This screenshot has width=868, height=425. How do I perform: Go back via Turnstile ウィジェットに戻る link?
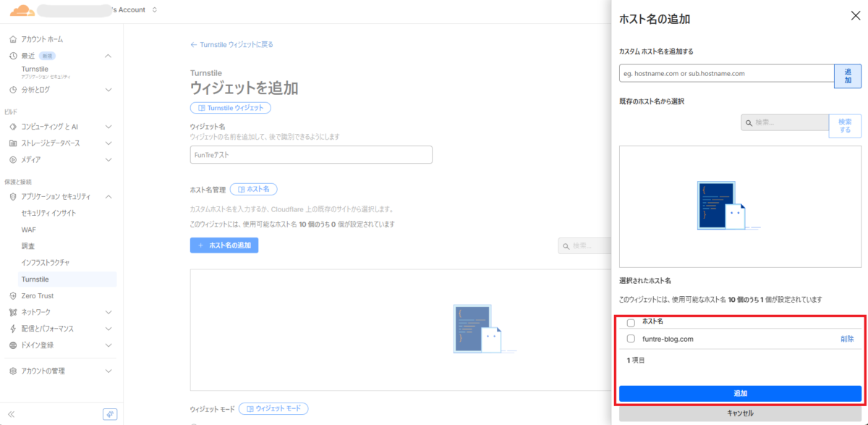click(x=231, y=44)
